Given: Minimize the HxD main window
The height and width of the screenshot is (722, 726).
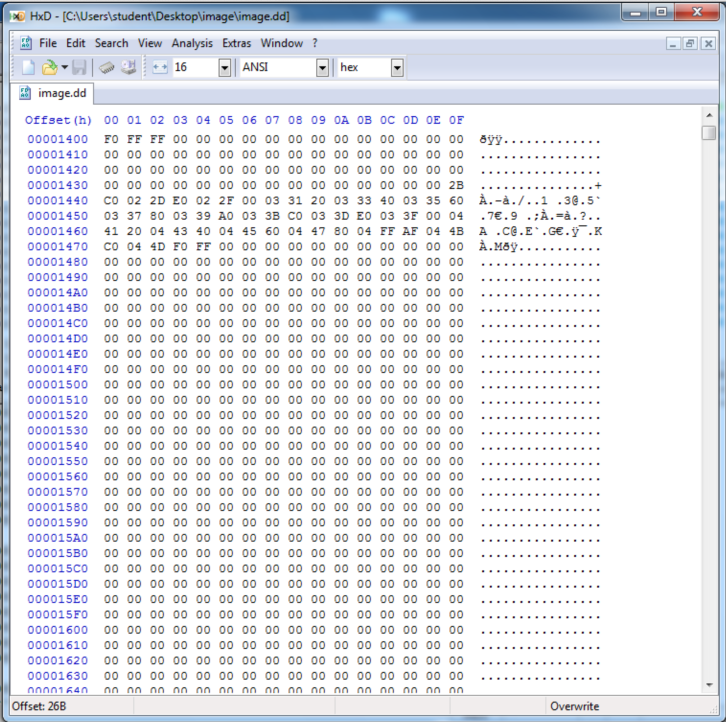Looking at the screenshot, I should click(x=635, y=13).
